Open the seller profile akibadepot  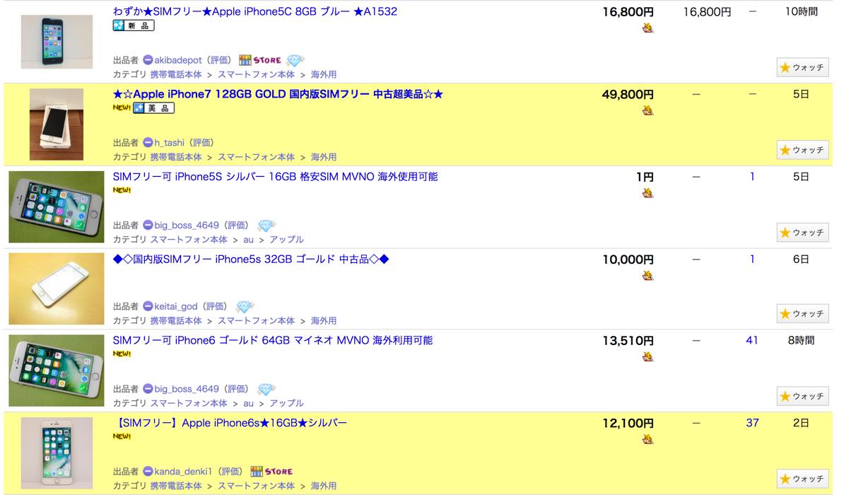coord(178,60)
